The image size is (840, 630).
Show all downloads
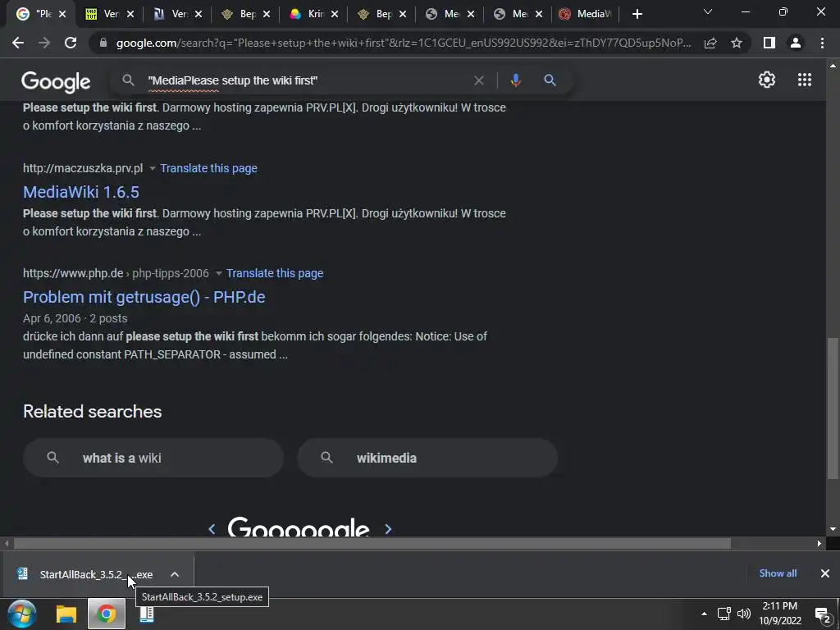click(778, 573)
